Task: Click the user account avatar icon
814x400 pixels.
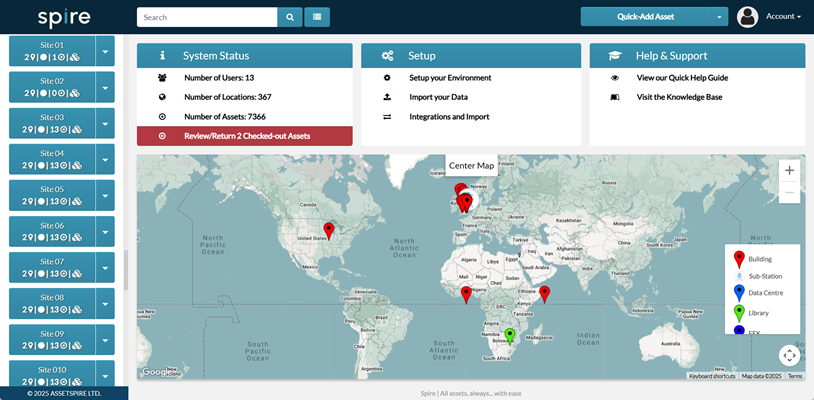Action: click(x=747, y=17)
